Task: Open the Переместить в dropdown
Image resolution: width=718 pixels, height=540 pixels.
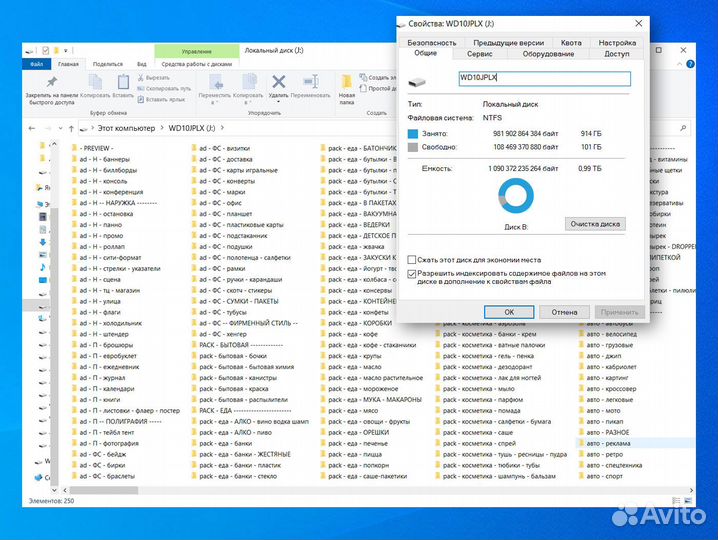Action: [214, 103]
